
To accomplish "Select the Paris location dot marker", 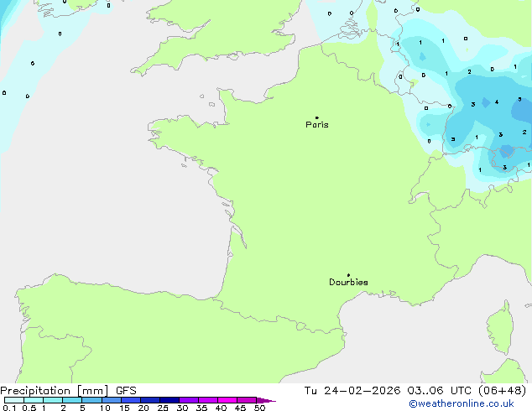I will [x=317, y=117].
